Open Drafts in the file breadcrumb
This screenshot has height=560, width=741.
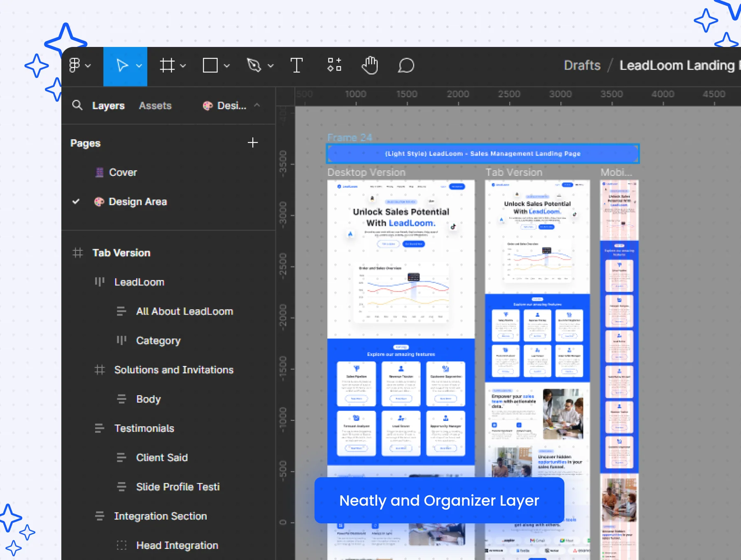coord(582,65)
